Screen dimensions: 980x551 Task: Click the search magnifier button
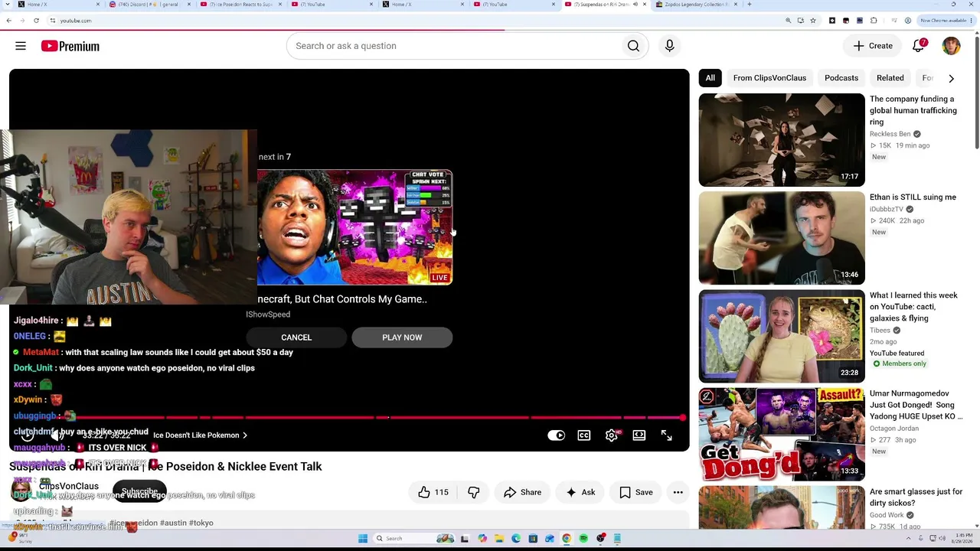click(x=633, y=46)
